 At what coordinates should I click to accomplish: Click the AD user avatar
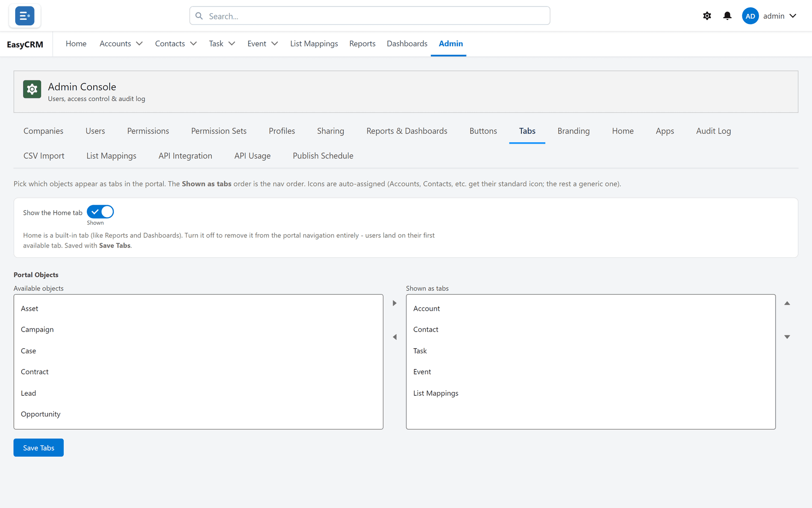click(x=750, y=16)
